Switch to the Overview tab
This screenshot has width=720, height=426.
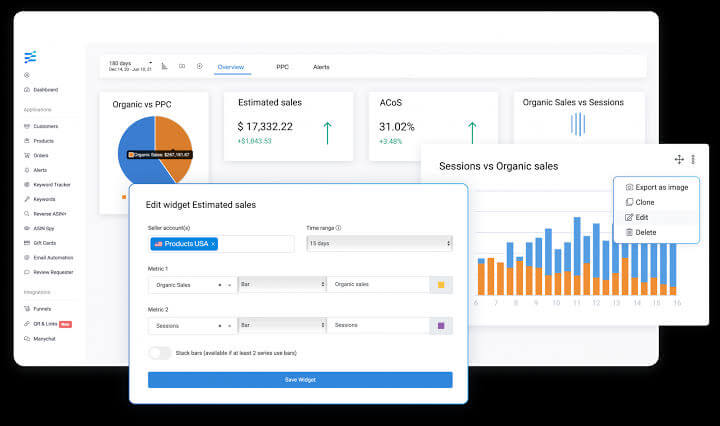point(231,67)
